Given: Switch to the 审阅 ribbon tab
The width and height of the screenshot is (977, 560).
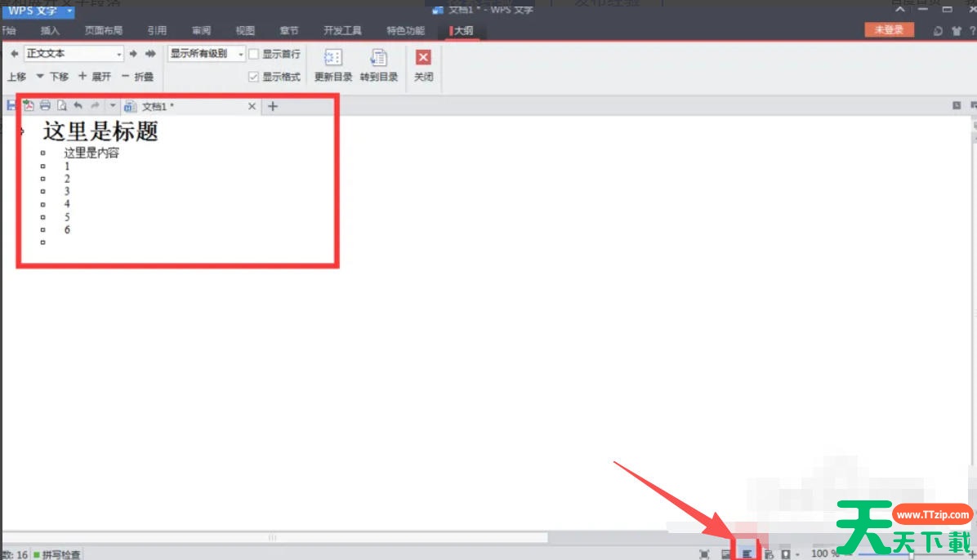Looking at the screenshot, I should point(201,31).
